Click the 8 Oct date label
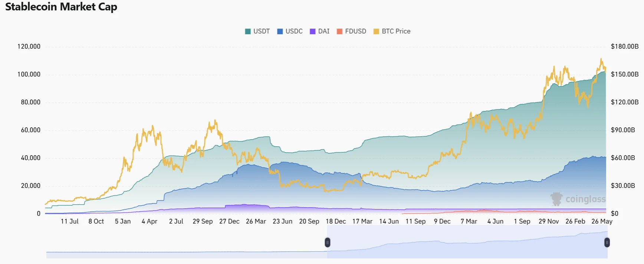The width and height of the screenshot is (644, 264). click(96, 221)
